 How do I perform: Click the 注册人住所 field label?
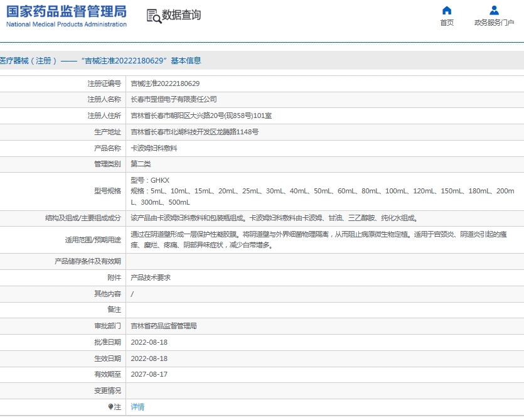(x=104, y=116)
